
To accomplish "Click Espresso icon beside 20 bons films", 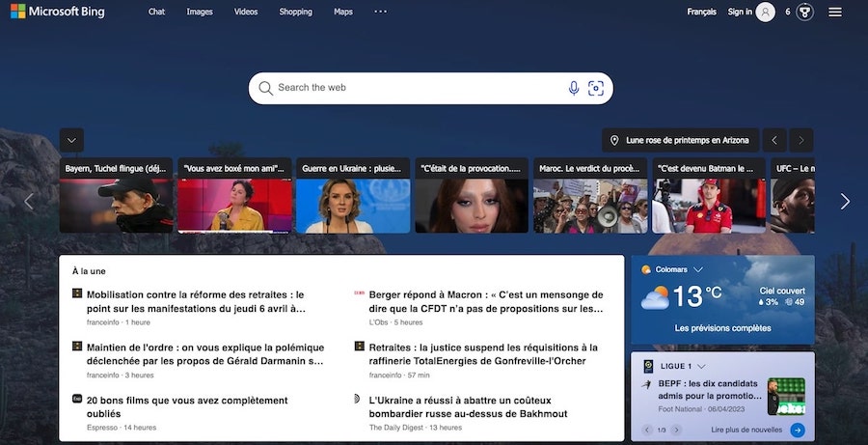I will pos(77,399).
